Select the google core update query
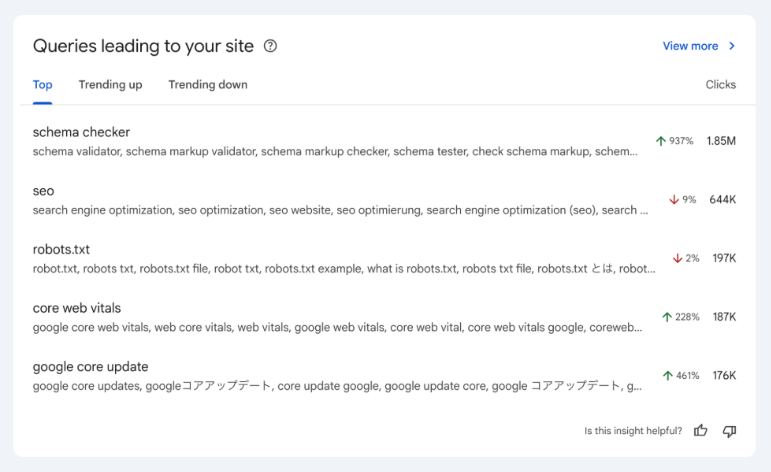The image size is (771, 472). [x=90, y=367]
